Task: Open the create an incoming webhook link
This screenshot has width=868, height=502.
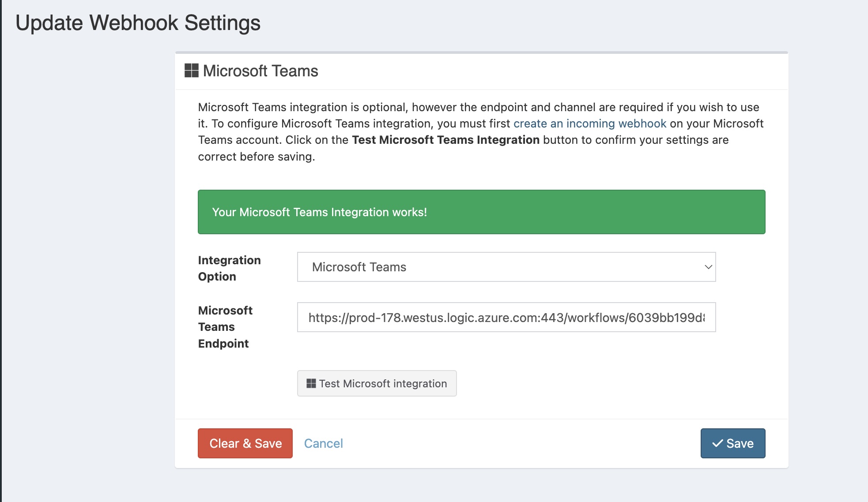Action: pos(589,124)
